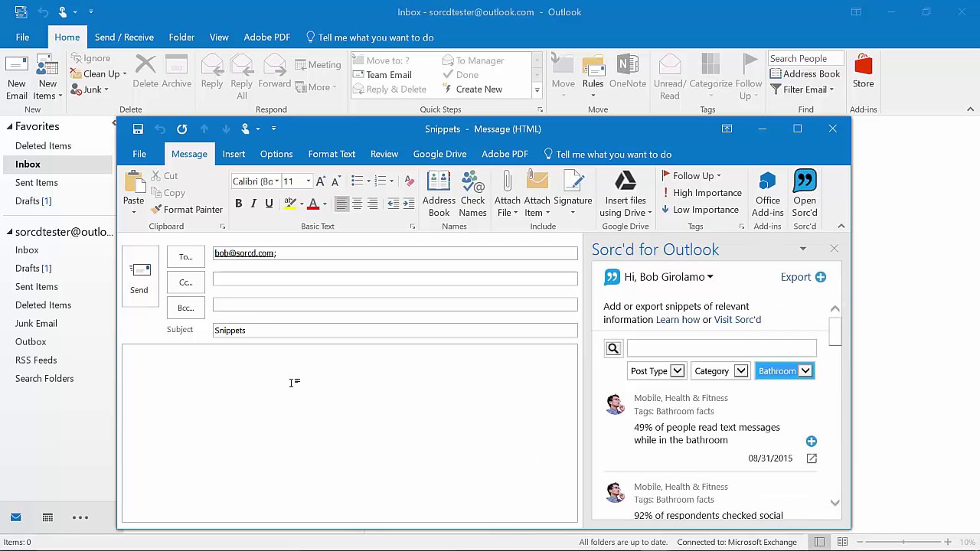
Task: Switch to Format Text tab
Action: click(x=332, y=154)
